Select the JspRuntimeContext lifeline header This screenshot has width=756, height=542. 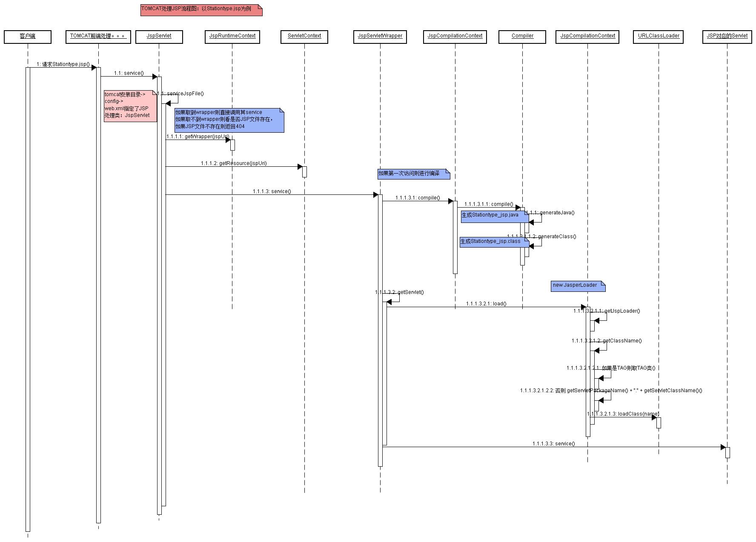pyautogui.click(x=232, y=37)
